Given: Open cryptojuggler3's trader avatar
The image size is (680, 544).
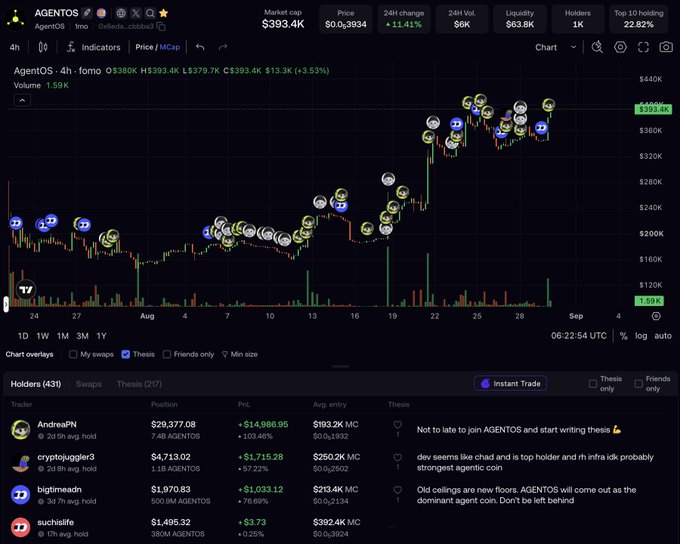Looking at the screenshot, I should click(20, 462).
